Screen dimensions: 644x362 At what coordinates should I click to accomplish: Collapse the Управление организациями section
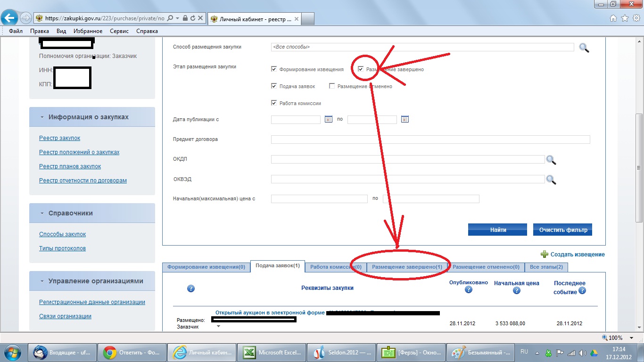click(x=42, y=281)
